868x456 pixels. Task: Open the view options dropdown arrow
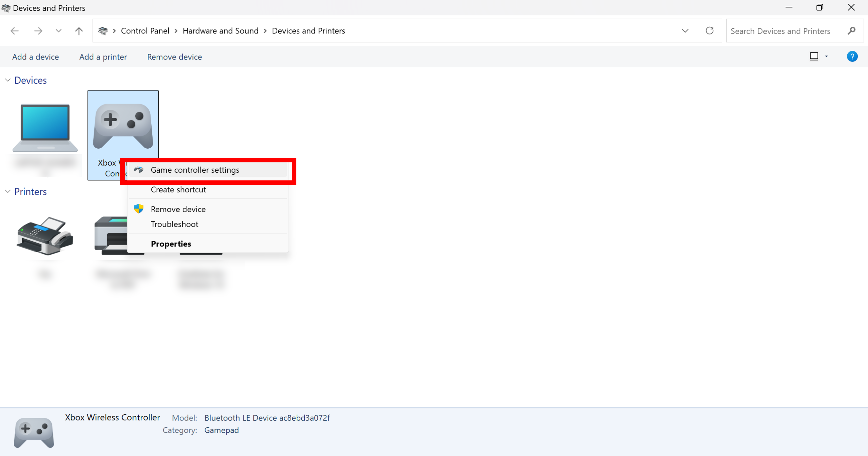[x=826, y=56]
